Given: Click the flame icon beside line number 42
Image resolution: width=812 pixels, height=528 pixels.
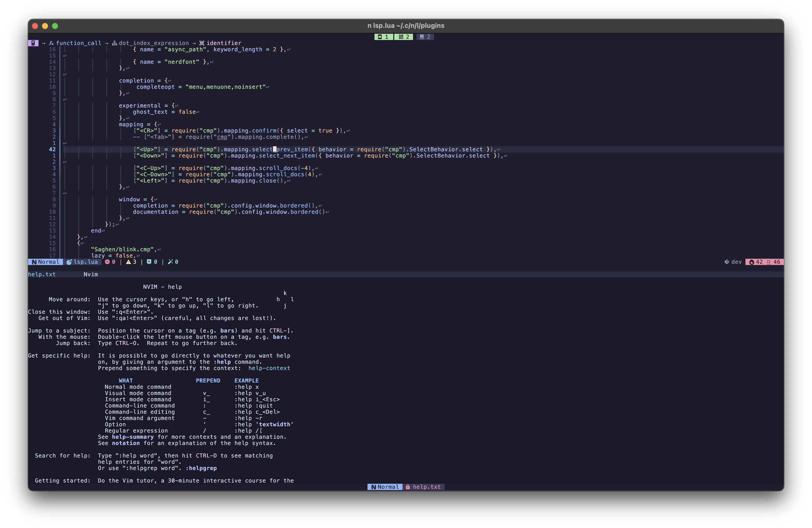Looking at the screenshot, I should point(751,262).
